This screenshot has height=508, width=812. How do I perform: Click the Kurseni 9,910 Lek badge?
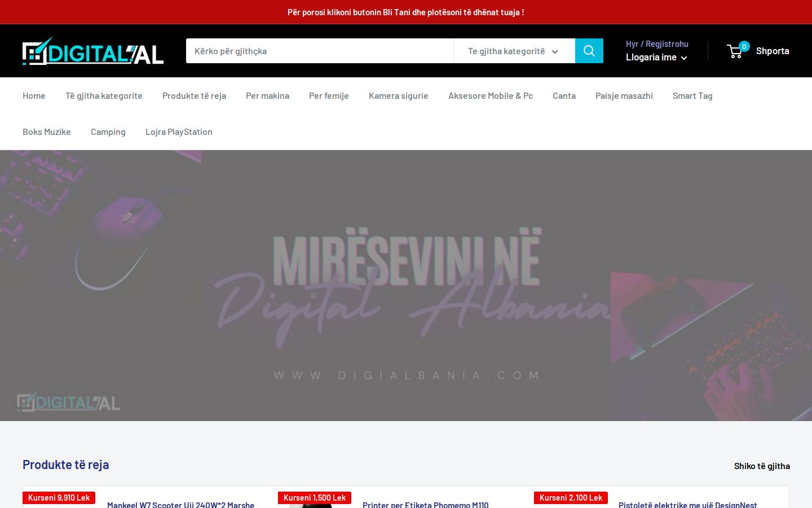coord(59,498)
